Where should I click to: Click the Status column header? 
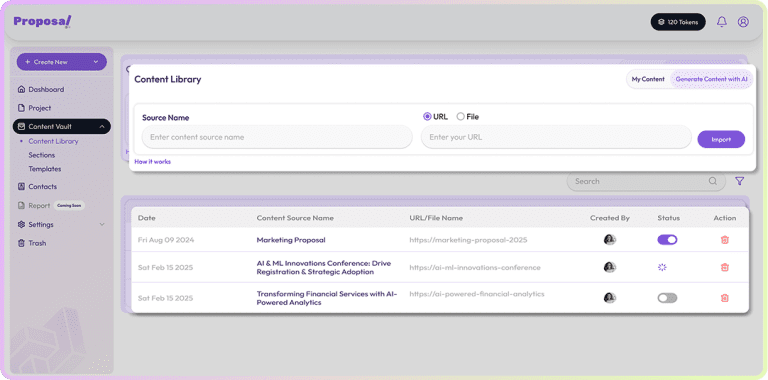pos(669,218)
